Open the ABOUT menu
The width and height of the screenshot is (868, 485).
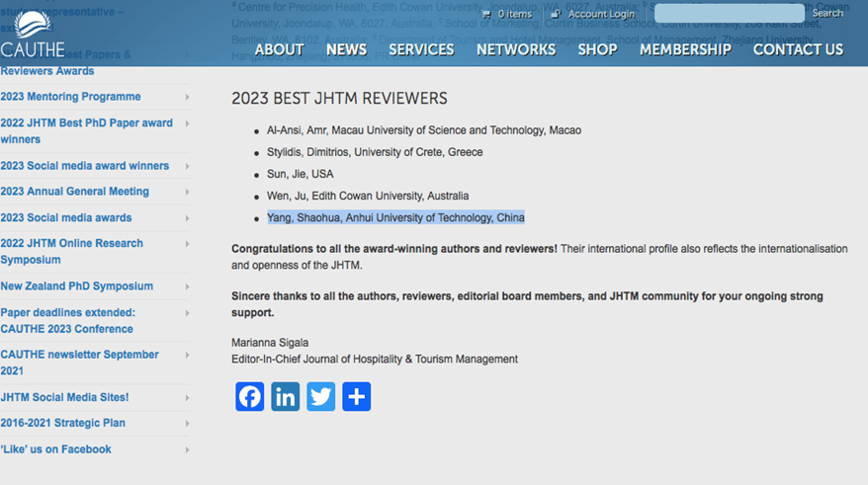point(279,49)
